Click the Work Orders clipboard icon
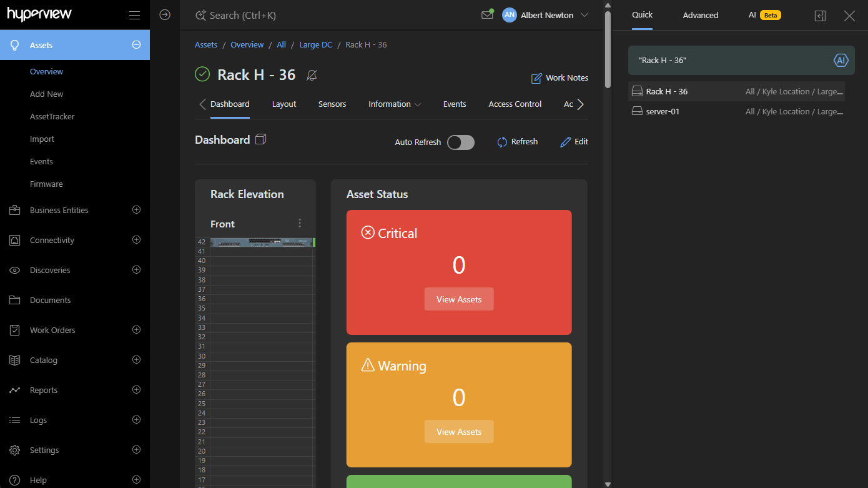This screenshot has width=868, height=488. click(15, 330)
